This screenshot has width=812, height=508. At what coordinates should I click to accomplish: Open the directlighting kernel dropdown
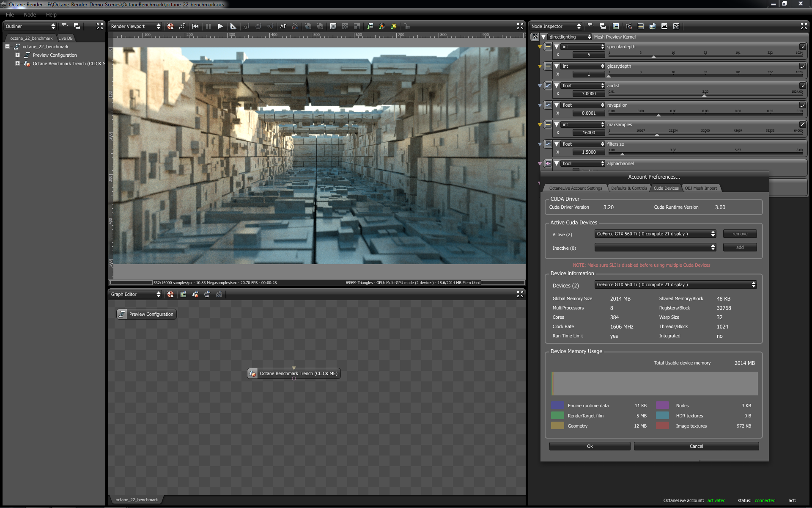pyautogui.click(x=569, y=37)
